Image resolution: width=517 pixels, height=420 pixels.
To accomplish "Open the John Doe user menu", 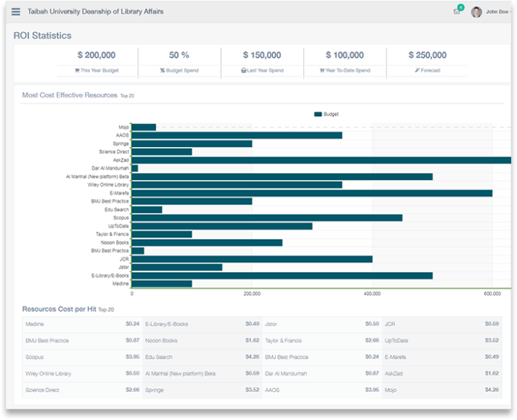I will click(x=497, y=12).
